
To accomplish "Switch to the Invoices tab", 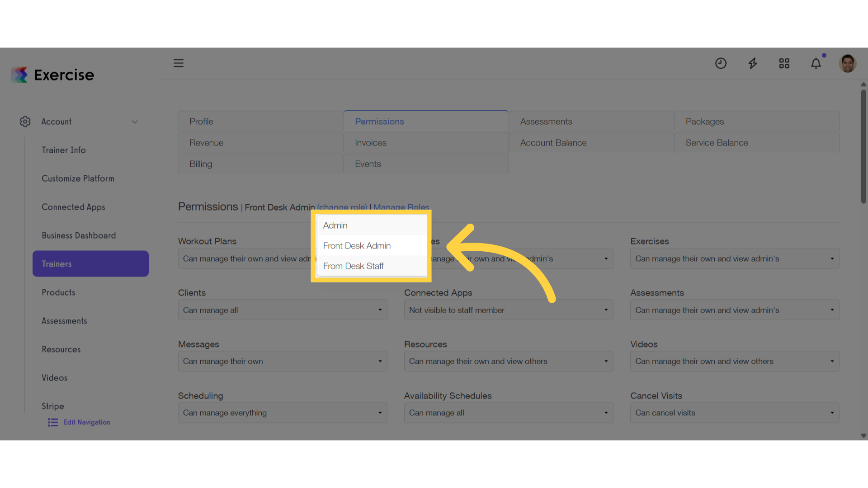I will click(x=426, y=143).
